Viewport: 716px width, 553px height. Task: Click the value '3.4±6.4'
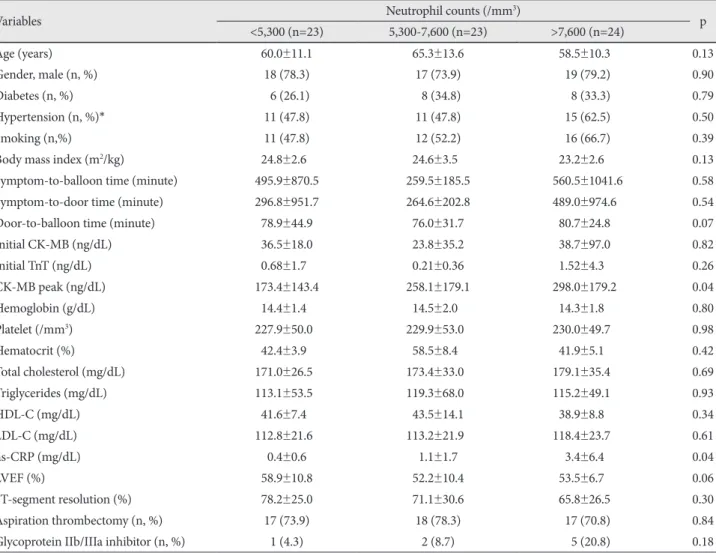[x=584, y=457]
